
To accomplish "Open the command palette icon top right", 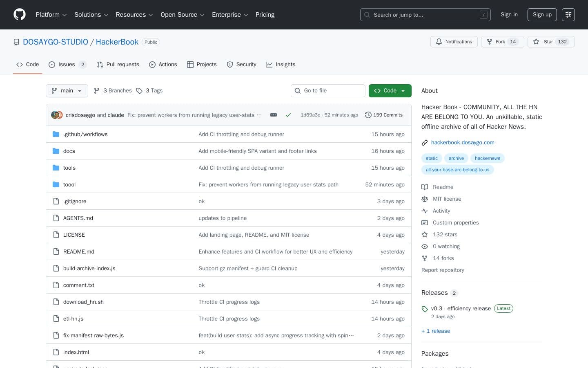I will click(568, 15).
